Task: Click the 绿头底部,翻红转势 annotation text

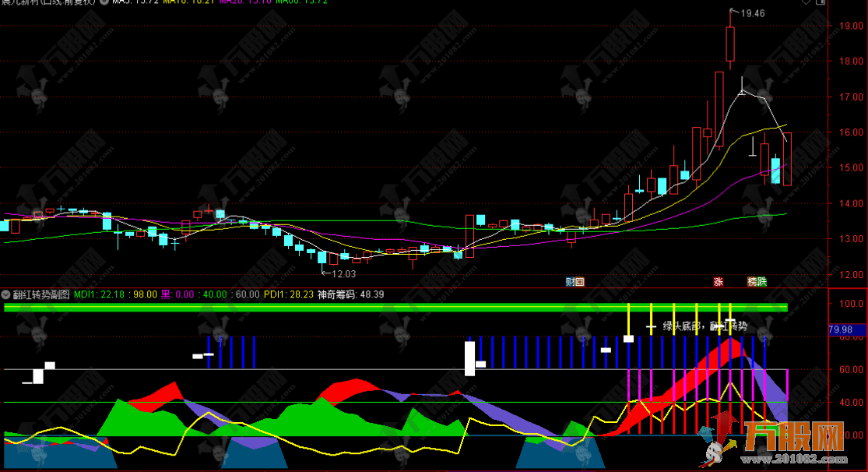Action: point(704,326)
